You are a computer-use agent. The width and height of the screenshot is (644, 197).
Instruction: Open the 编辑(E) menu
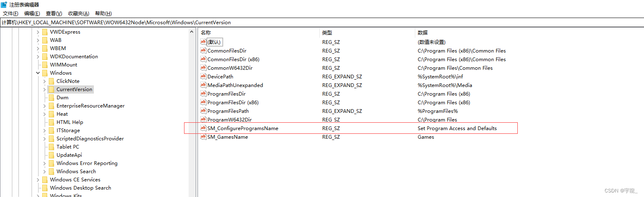[32, 14]
